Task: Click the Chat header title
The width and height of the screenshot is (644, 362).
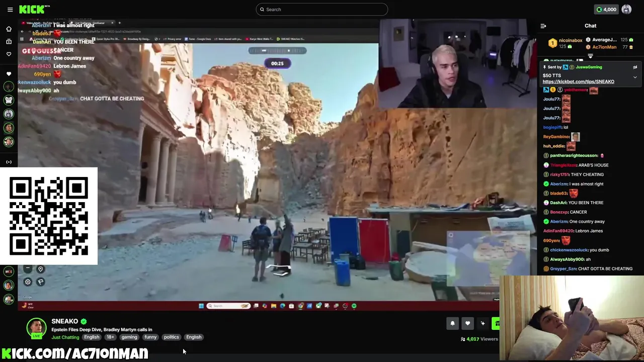Action: 590,26
